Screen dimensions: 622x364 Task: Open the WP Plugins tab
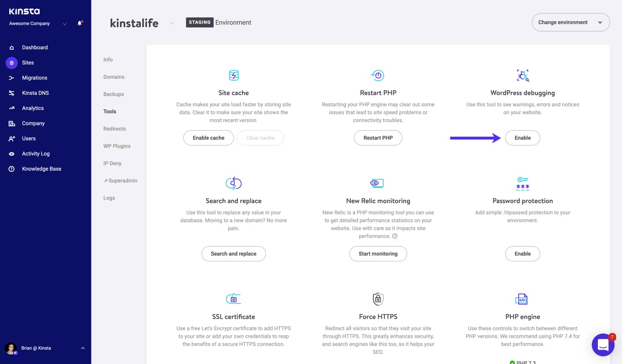117,146
